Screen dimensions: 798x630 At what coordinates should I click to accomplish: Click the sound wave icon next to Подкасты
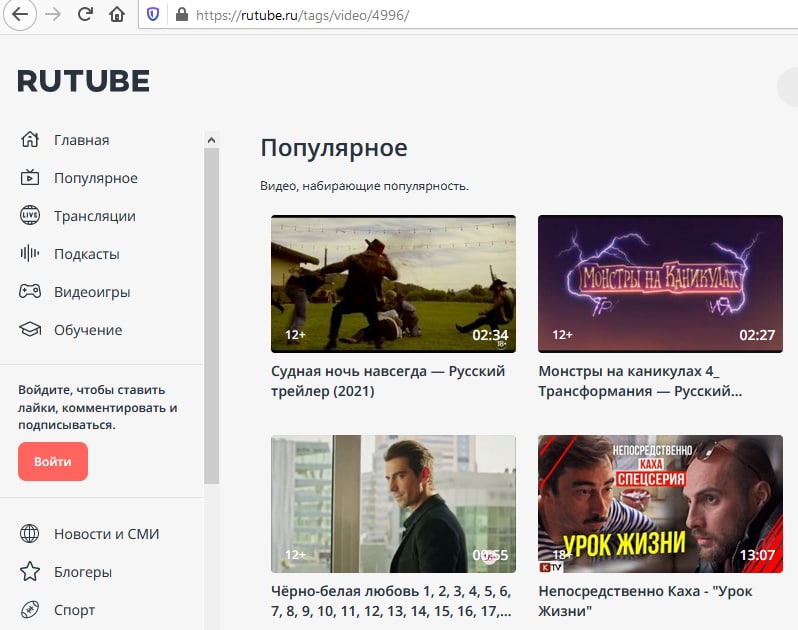[30, 253]
